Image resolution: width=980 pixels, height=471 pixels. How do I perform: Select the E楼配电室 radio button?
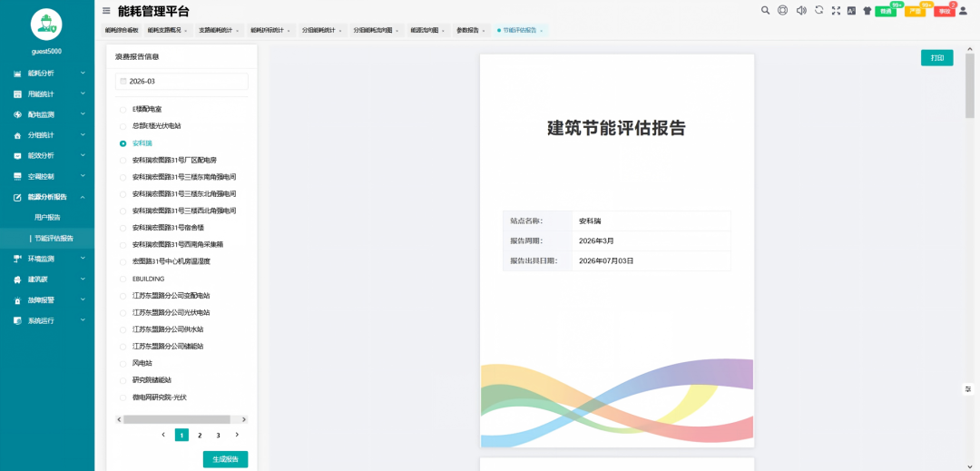[x=123, y=109]
